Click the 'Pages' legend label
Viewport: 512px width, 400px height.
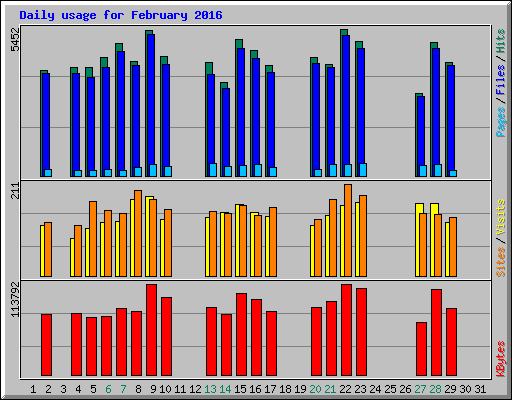click(501, 122)
